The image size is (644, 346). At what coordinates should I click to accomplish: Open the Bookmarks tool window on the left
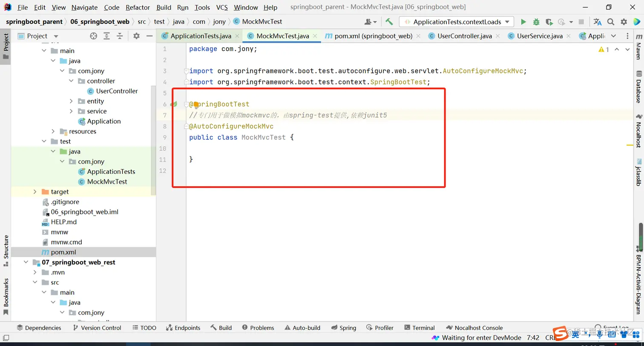6,297
